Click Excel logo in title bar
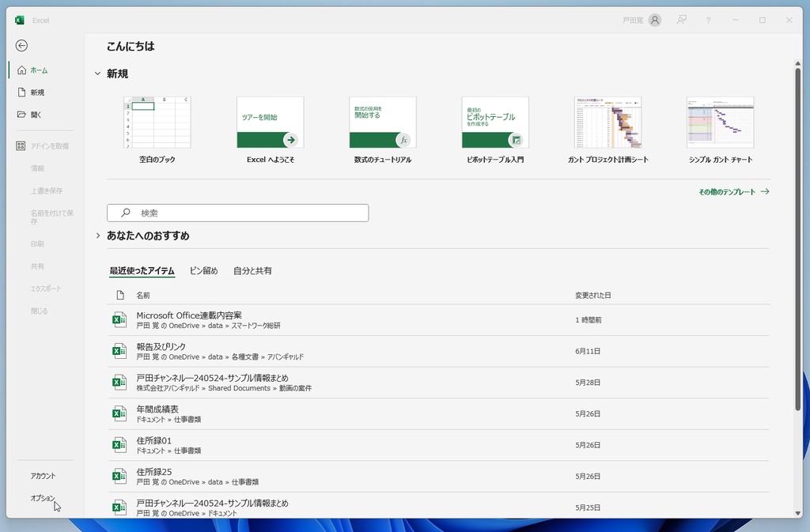This screenshot has width=810, height=532. [20, 20]
